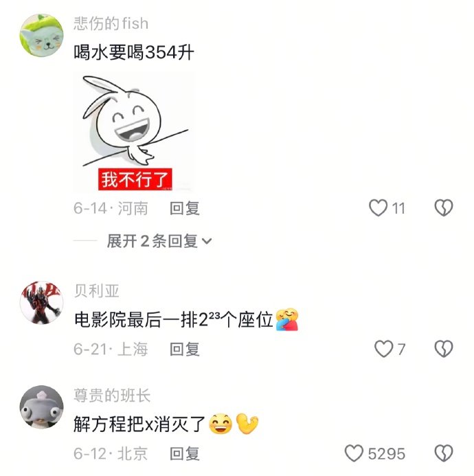
Task: Reply to 尊贵的班长's comment via 回复
Action: click(x=184, y=454)
